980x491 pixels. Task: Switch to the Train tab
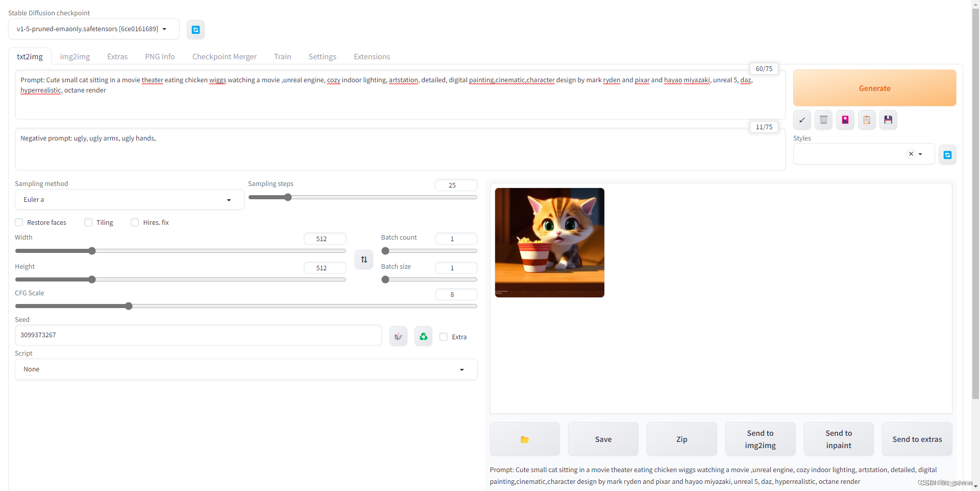pos(282,57)
